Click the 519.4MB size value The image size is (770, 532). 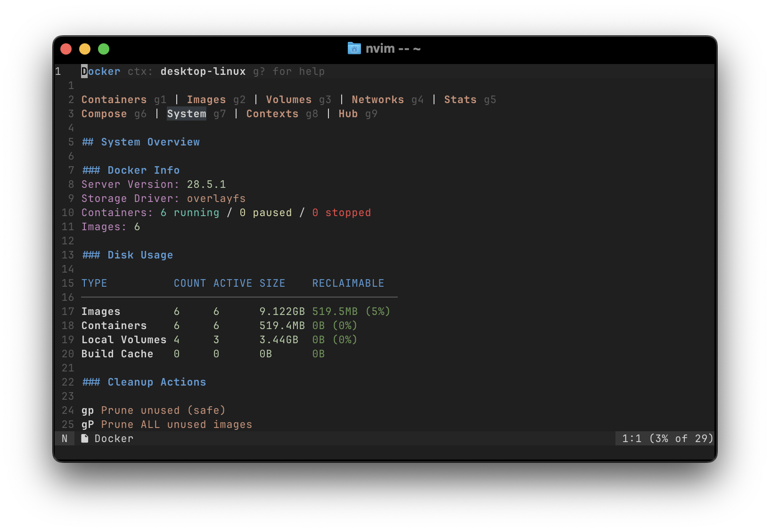(x=282, y=326)
